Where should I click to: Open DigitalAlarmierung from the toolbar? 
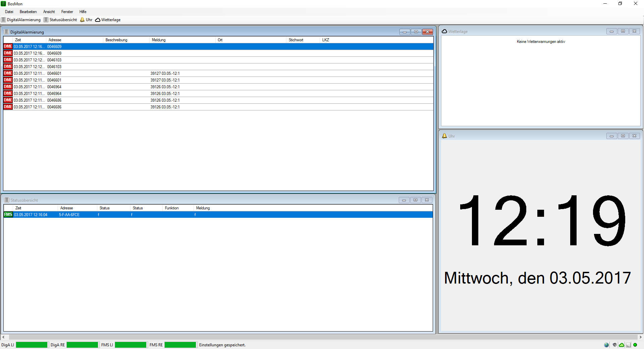(21, 20)
